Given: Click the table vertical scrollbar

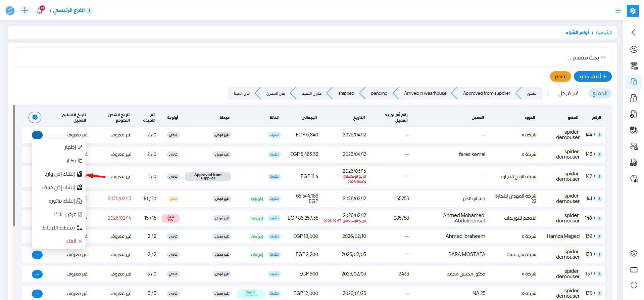Looking at the screenshot, I should 14,166.
